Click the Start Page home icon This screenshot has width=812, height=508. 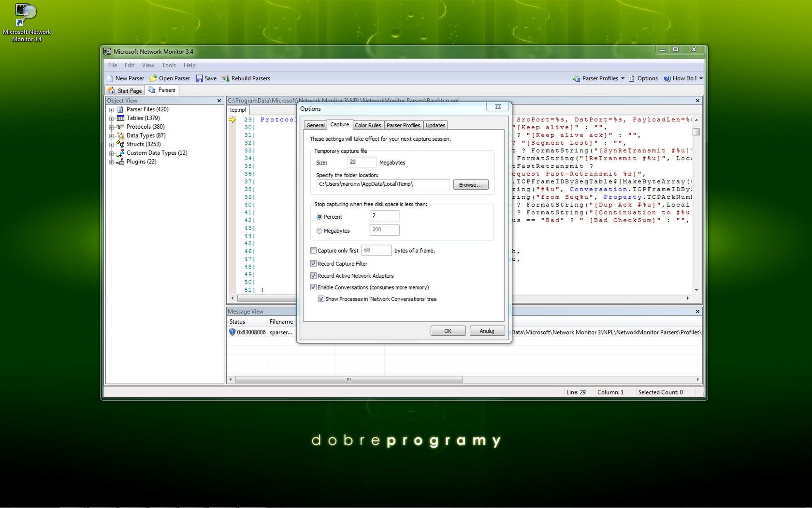[112, 90]
